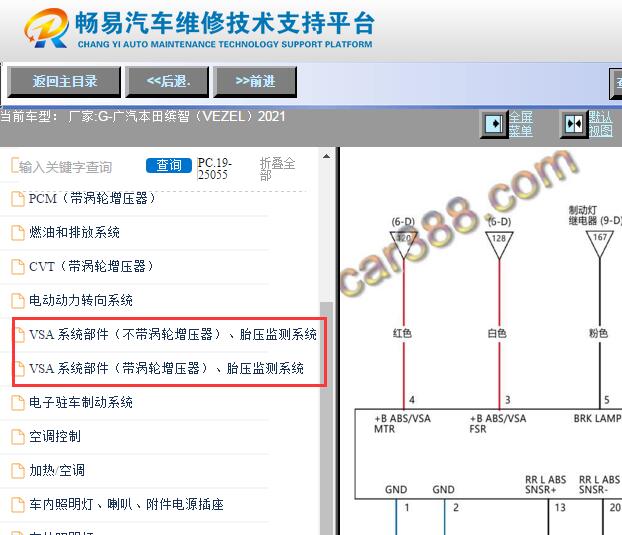
Task: Open VSA 系统部件（不带涡轮增压器）entry
Action: [x=173, y=334]
